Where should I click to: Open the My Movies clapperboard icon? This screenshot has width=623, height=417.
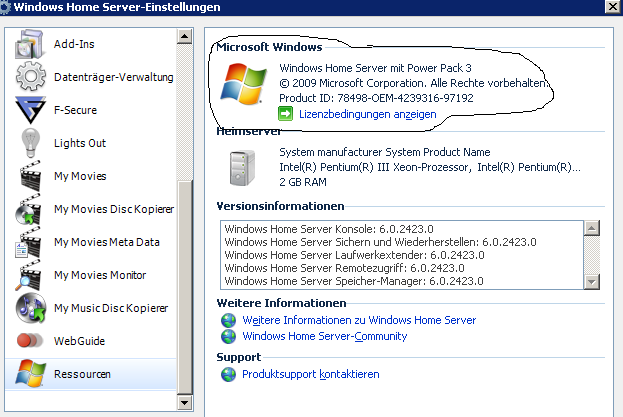point(30,176)
